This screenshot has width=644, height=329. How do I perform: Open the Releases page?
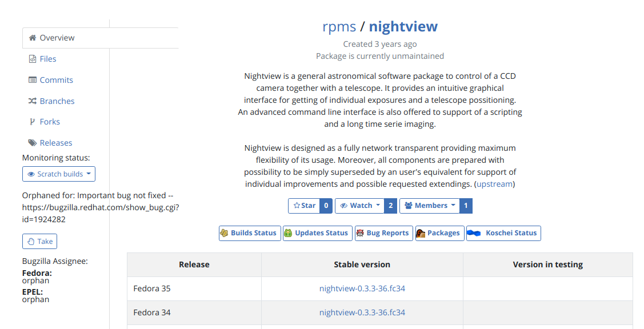click(x=56, y=143)
